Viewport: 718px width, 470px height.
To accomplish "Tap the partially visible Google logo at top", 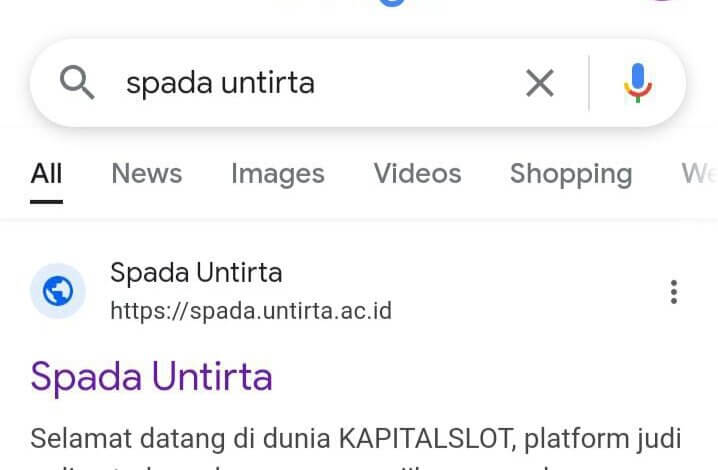I will (x=392, y=3).
